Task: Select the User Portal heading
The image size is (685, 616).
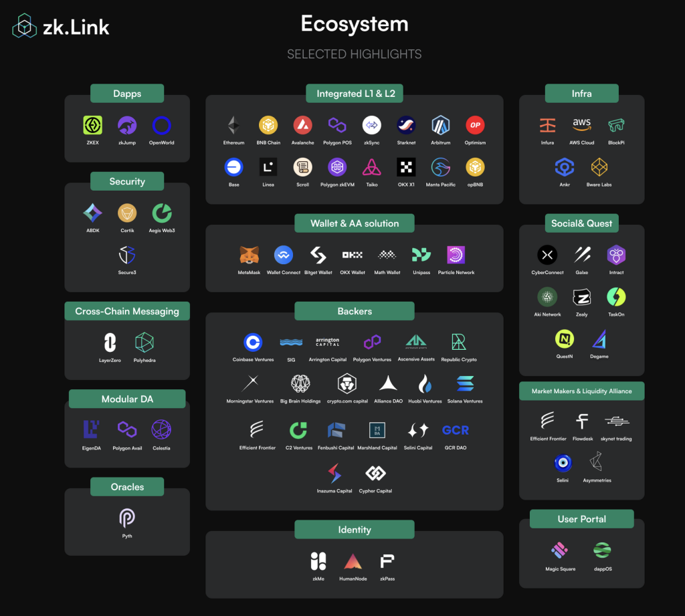Action: [x=581, y=519]
